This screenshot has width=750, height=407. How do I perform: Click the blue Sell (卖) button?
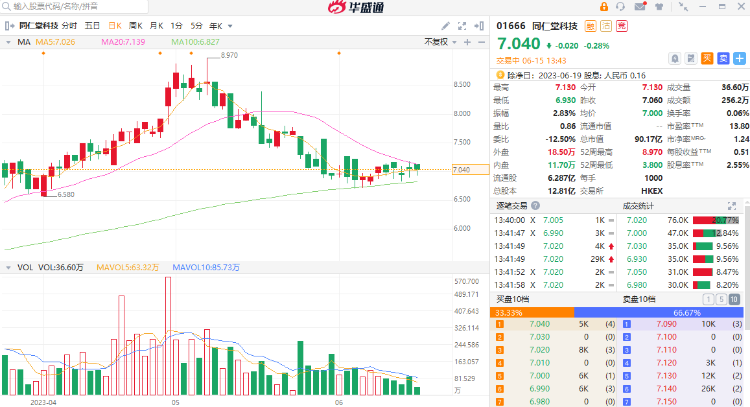(723, 59)
